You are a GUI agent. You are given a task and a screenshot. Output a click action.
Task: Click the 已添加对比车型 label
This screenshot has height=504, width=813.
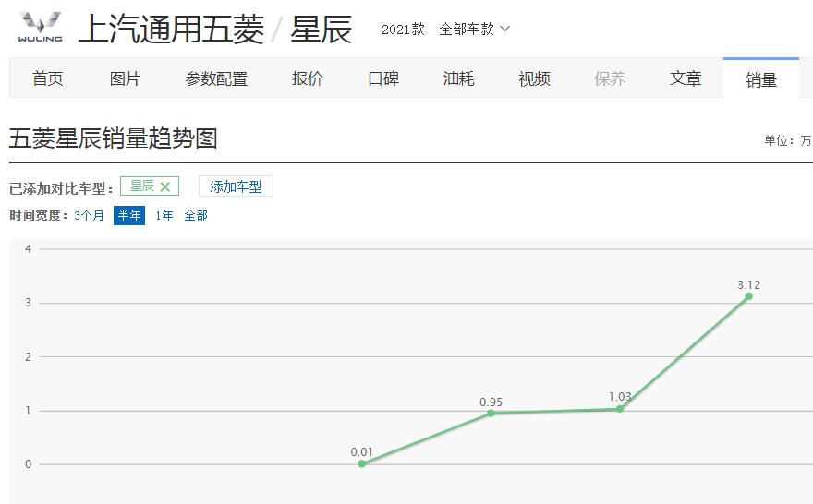[61, 188]
